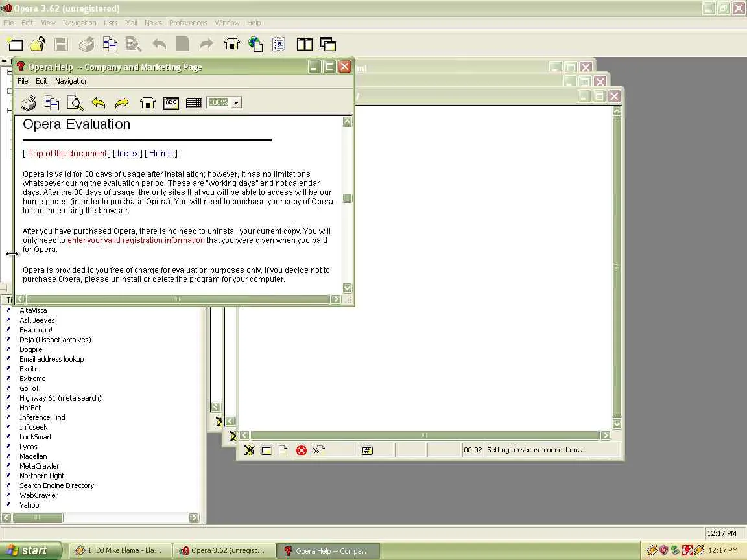The image size is (747, 560).
Task: Follow enter your valid registration information link
Action: point(136,240)
